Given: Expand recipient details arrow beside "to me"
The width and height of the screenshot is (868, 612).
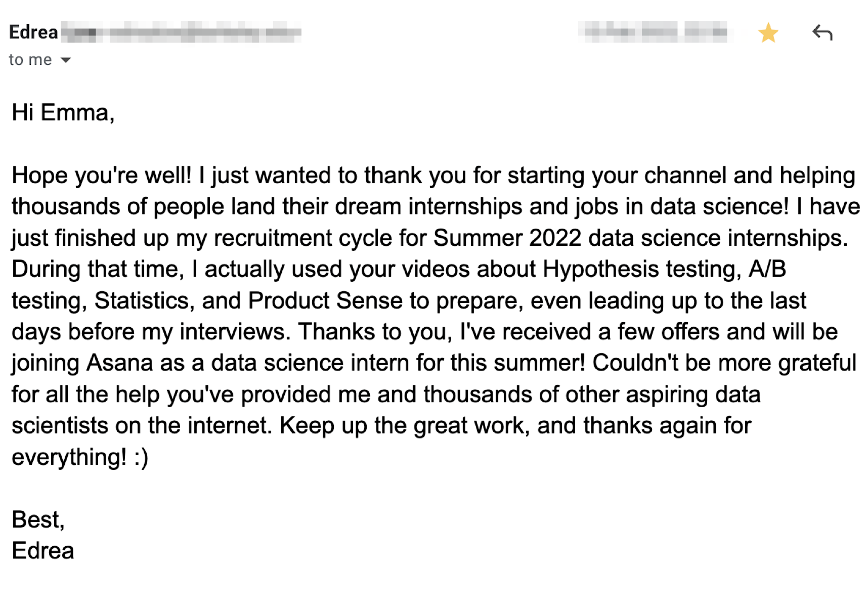Looking at the screenshot, I should [x=65, y=60].
